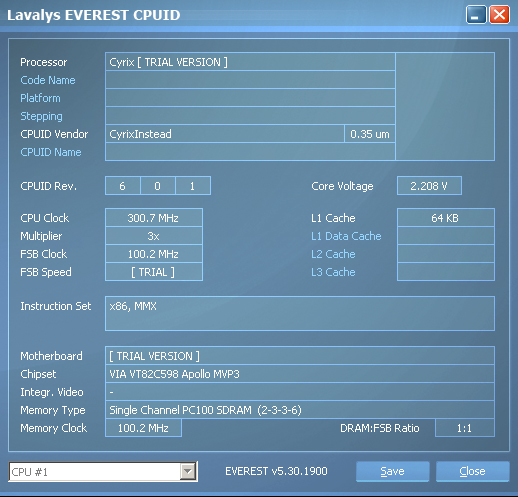Select the CyrixInstead CPUID Vendor field
This screenshot has width=518, height=497.
coord(225,134)
